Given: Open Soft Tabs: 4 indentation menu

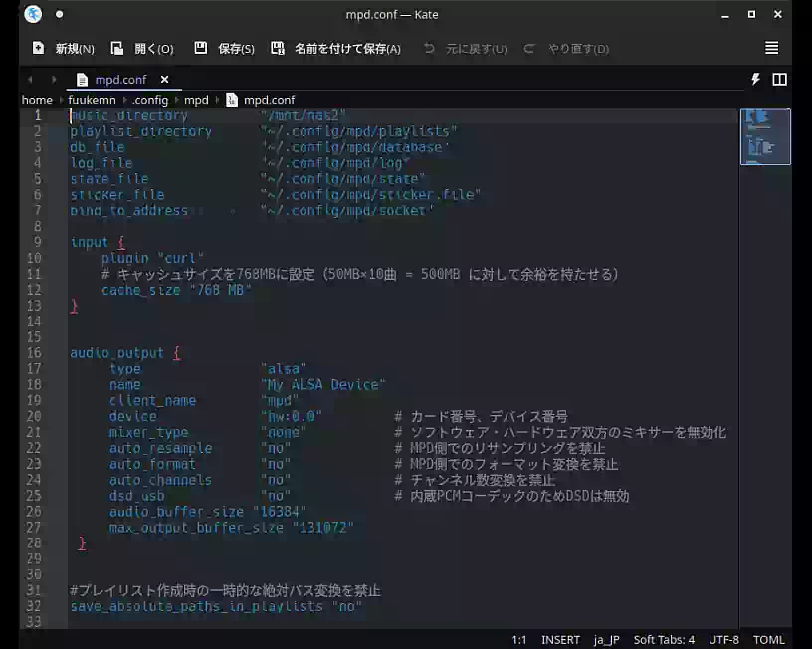Looking at the screenshot, I should (664, 640).
